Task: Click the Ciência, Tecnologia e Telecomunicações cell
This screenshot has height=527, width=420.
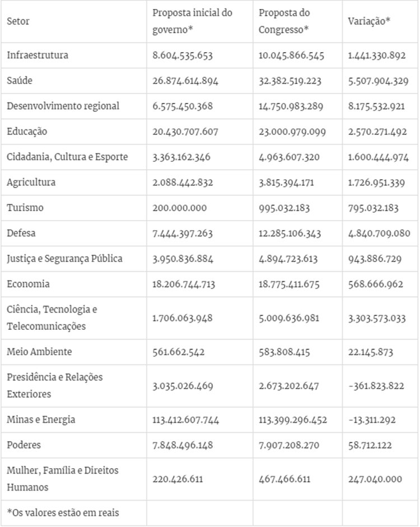Action: click(52, 318)
